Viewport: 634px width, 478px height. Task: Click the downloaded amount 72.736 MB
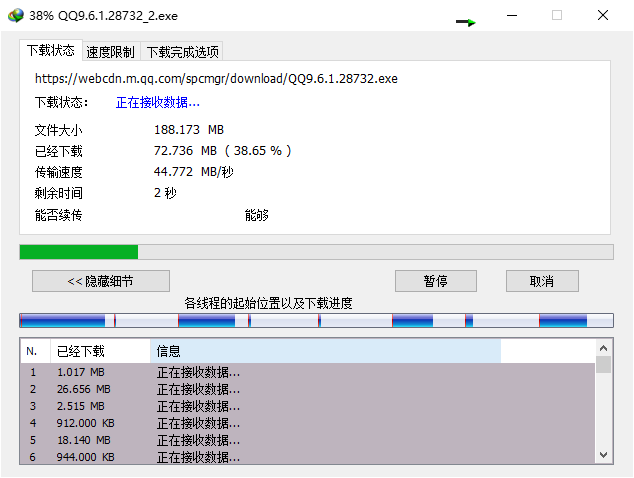185,151
